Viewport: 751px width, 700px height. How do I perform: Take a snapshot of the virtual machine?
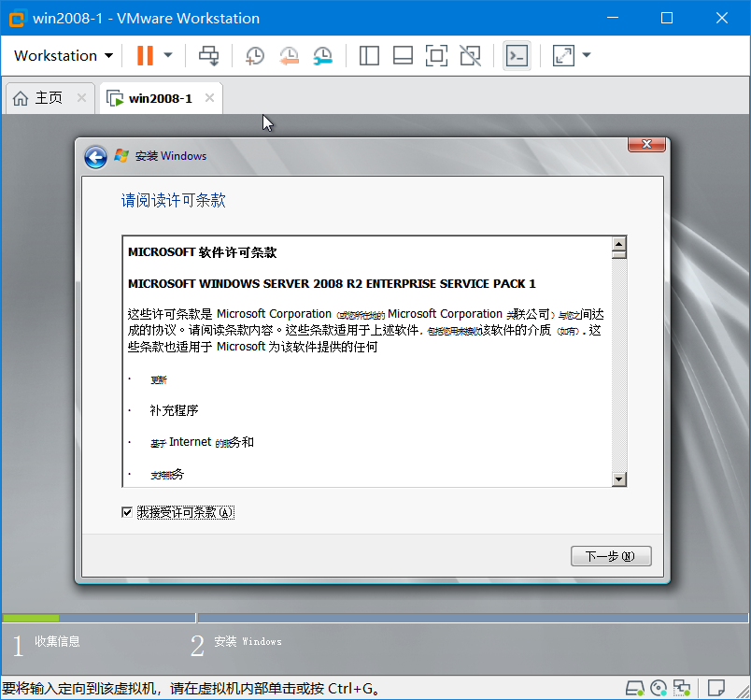254,55
